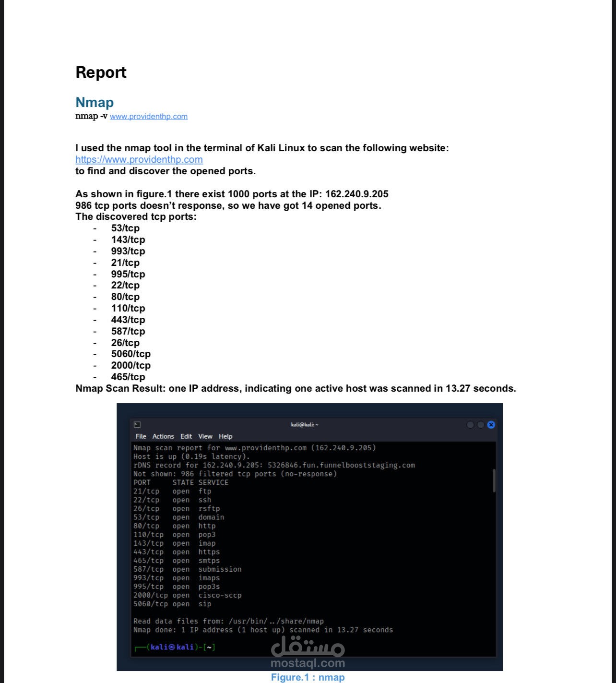Click the '21/tcp' list item in report
Image resolution: width=616 pixels, height=683 pixels.
click(x=125, y=263)
